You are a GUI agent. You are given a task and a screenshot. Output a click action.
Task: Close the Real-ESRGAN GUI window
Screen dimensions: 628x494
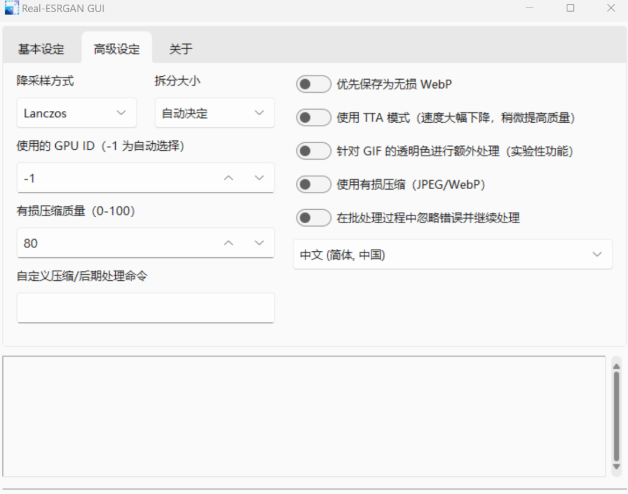coord(611,8)
